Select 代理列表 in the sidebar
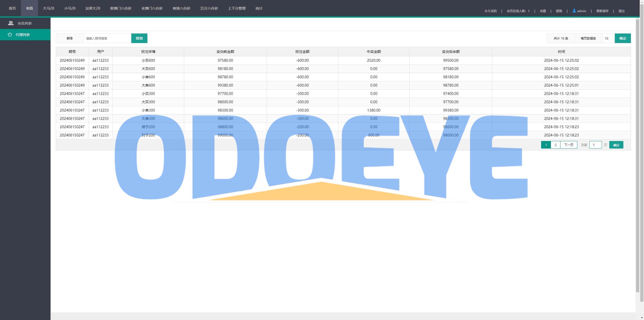This screenshot has height=320, width=644. [25, 34]
